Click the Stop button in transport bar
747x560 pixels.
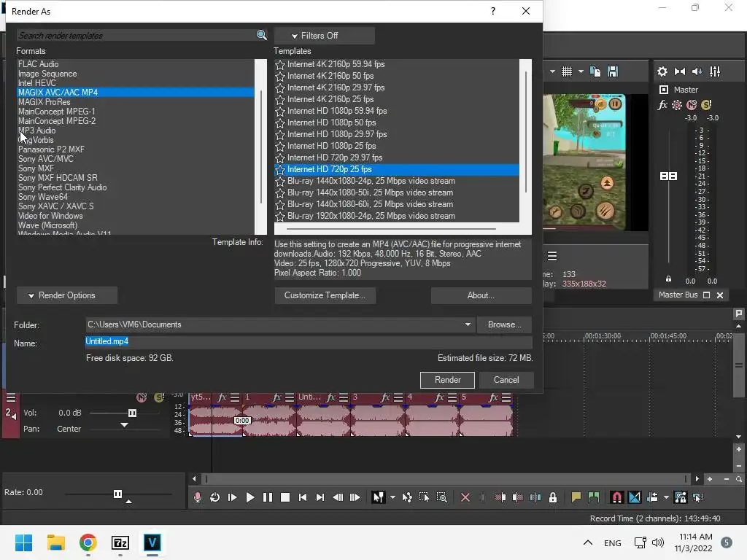(x=285, y=497)
